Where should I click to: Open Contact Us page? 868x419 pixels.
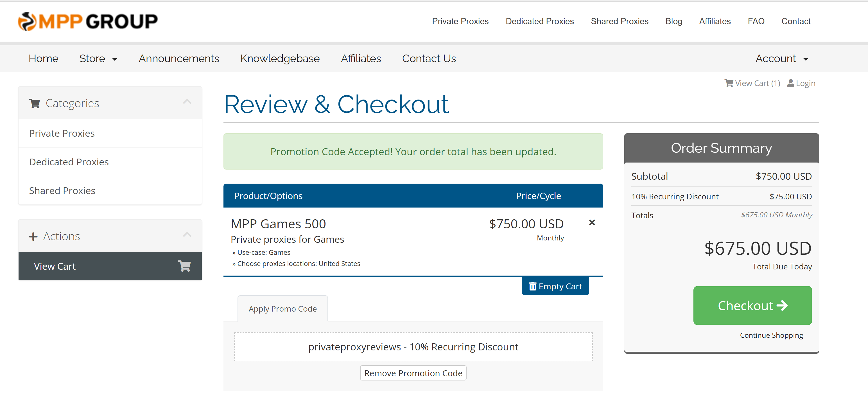pos(429,59)
